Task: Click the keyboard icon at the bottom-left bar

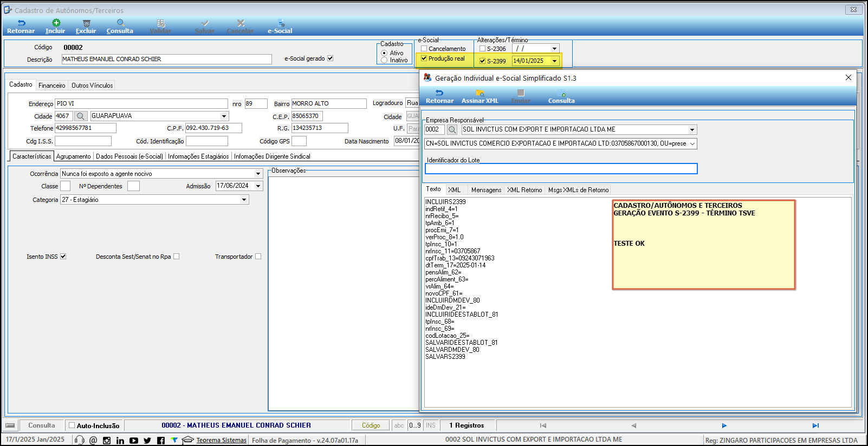Action: [10, 425]
